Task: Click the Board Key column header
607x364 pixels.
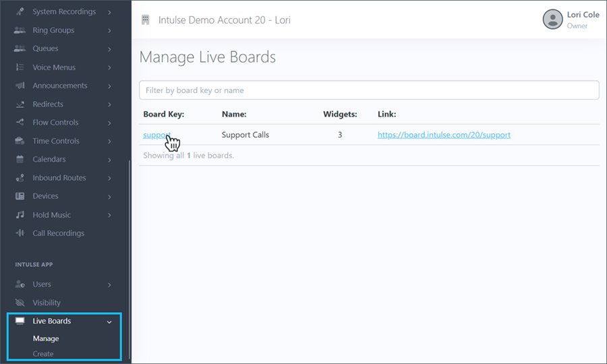Action: click(x=163, y=114)
